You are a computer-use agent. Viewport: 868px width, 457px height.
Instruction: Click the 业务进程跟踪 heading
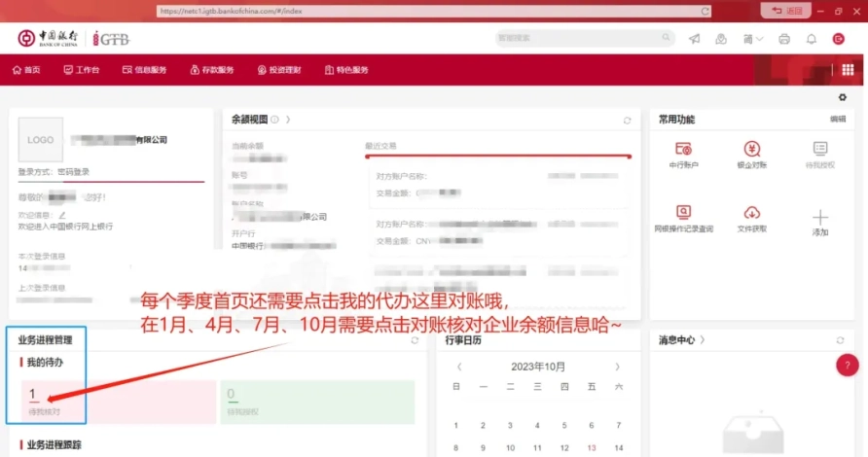[x=54, y=444]
